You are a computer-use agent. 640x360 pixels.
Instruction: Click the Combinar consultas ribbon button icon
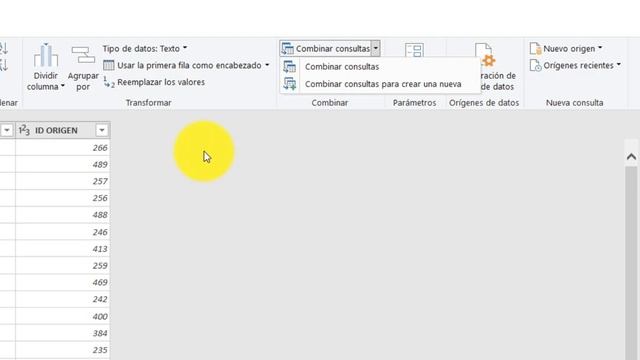pos(288,49)
